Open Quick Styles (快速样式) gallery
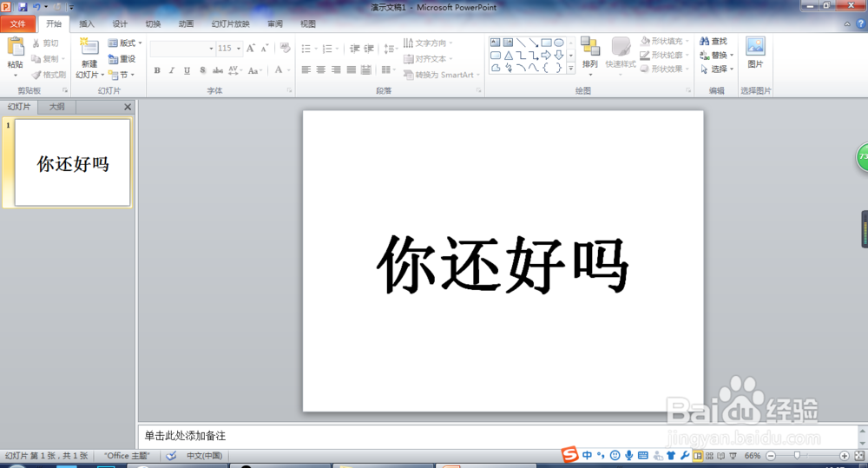 pos(621,56)
